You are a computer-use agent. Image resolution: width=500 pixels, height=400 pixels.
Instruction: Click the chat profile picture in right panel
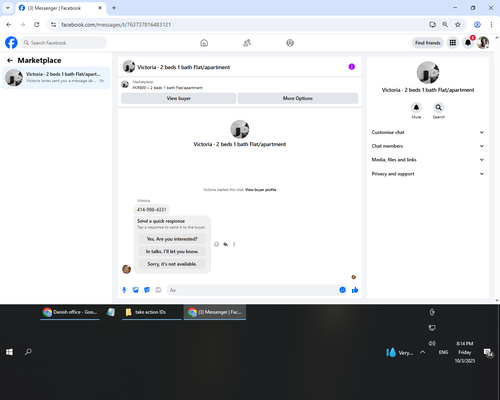[428, 72]
